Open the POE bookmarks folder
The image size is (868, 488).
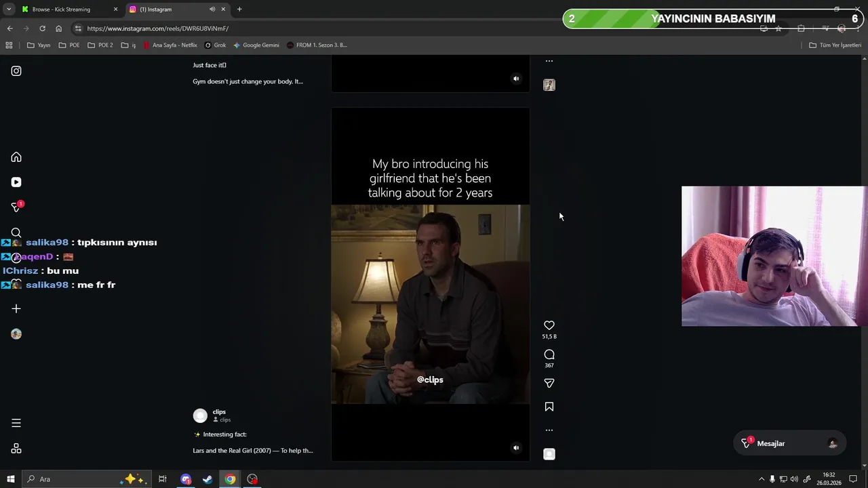pyautogui.click(x=69, y=45)
